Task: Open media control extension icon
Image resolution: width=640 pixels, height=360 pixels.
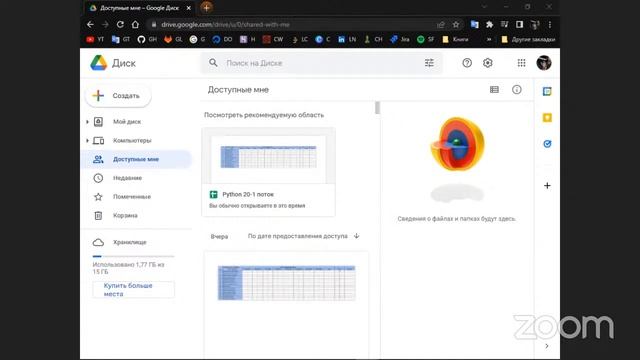Action: tap(504, 24)
